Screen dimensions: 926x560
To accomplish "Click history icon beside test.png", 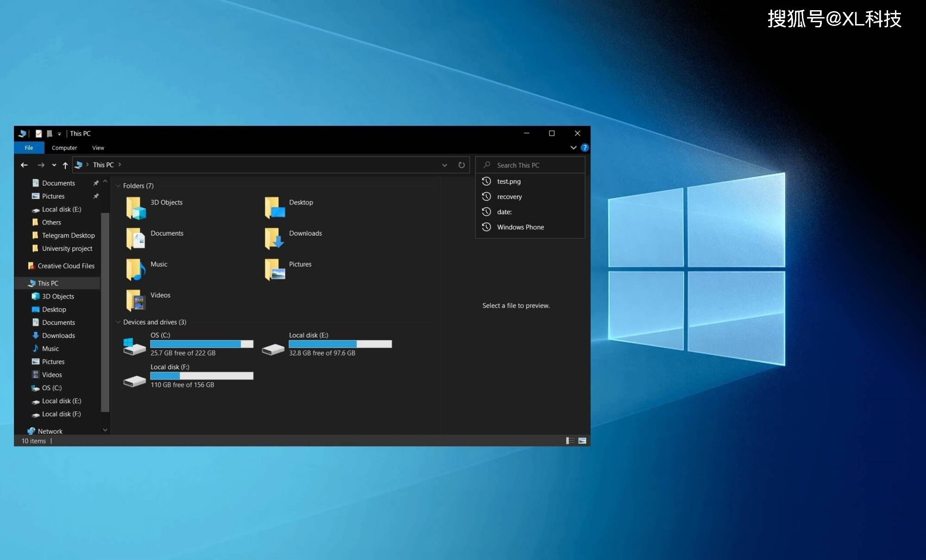I will (486, 181).
